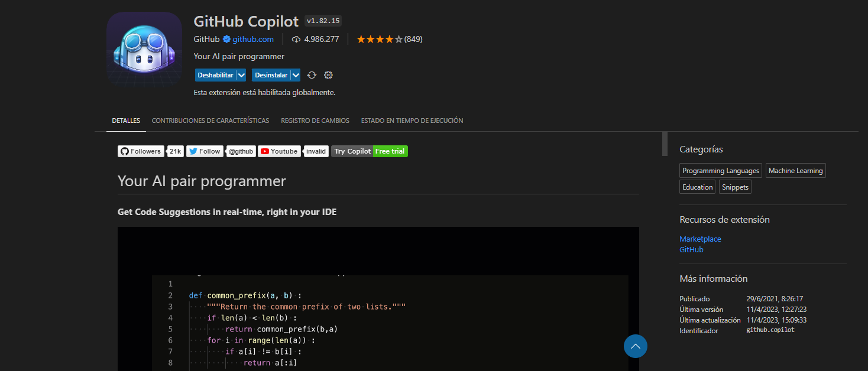Expand the Deshabilitar dropdown arrow
Viewport: 868px width, 371px height.
tap(241, 75)
